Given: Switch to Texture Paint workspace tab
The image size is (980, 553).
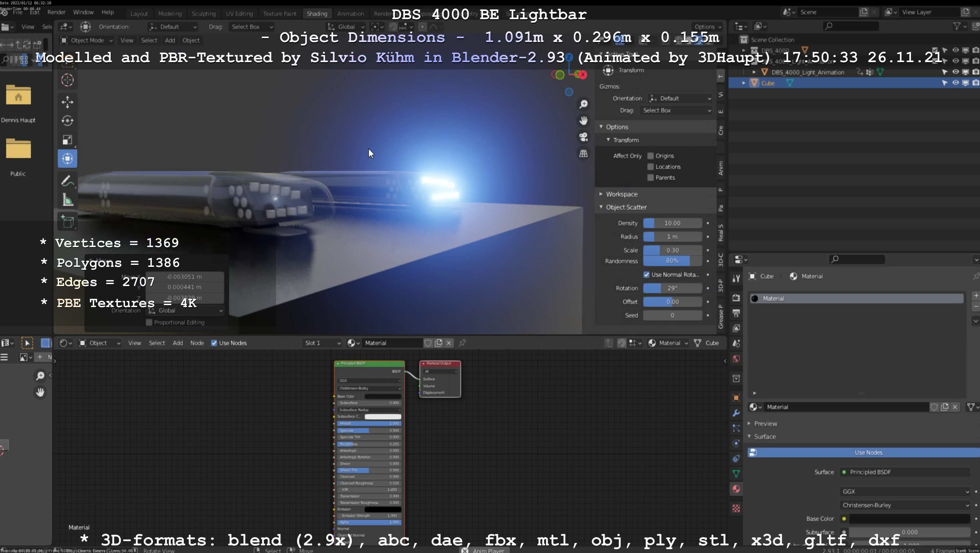Looking at the screenshot, I should pyautogui.click(x=280, y=14).
